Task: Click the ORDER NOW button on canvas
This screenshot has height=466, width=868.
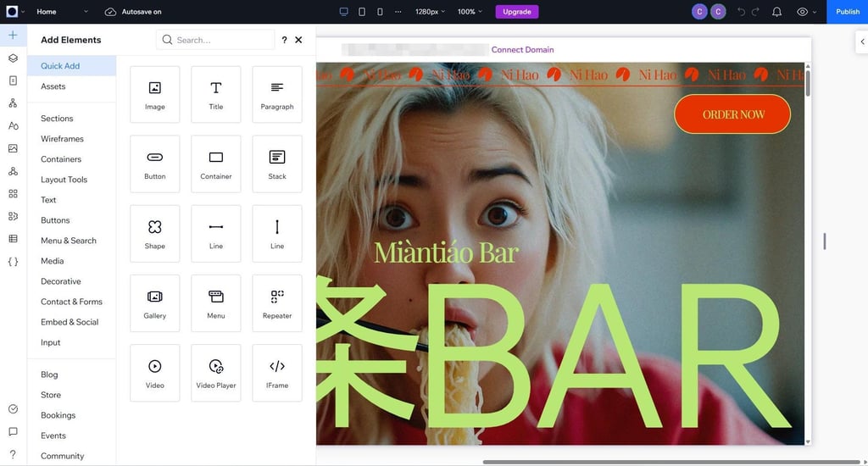Action: (732, 114)
